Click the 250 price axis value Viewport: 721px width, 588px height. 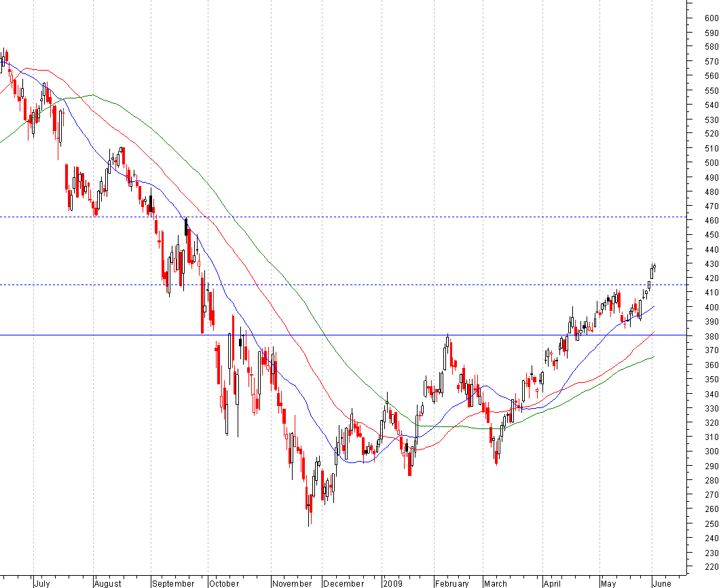pyautogui.click(x=711, y=523)
